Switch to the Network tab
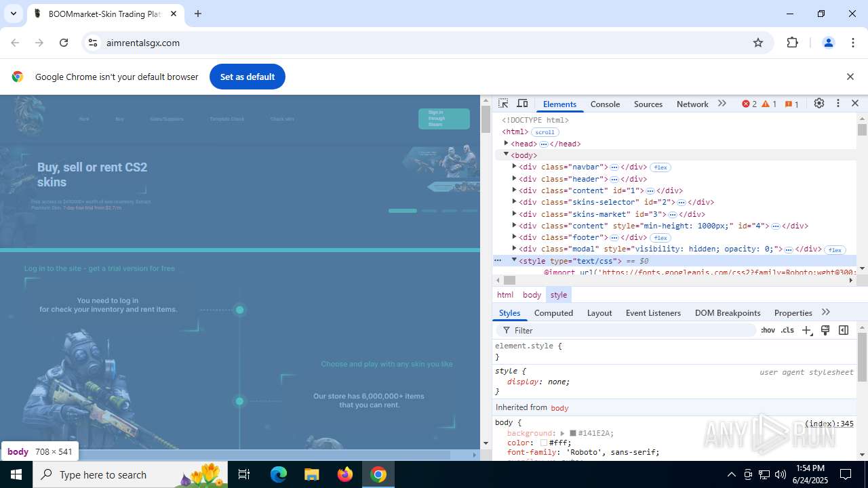 (x=692, y=104)
